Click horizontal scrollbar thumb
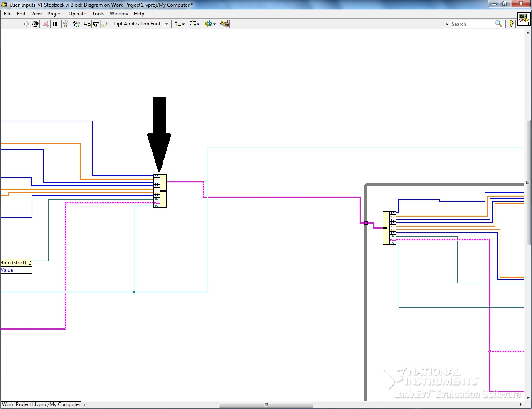The height and width of the screenshot is (409, 532). coord(266,404)
